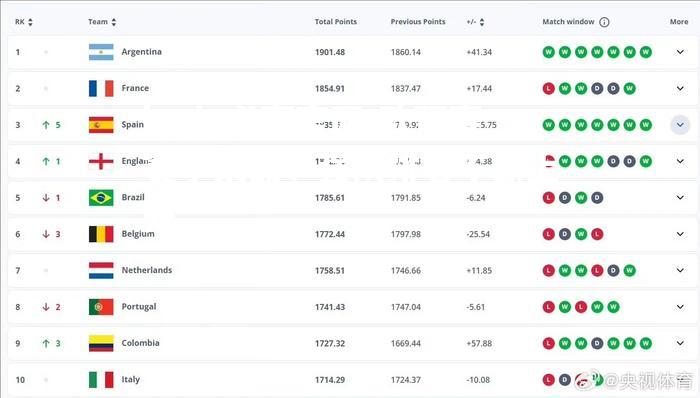Click the Brazil flag icon
This screenshot has height=398, width=700.
point(101,198)
